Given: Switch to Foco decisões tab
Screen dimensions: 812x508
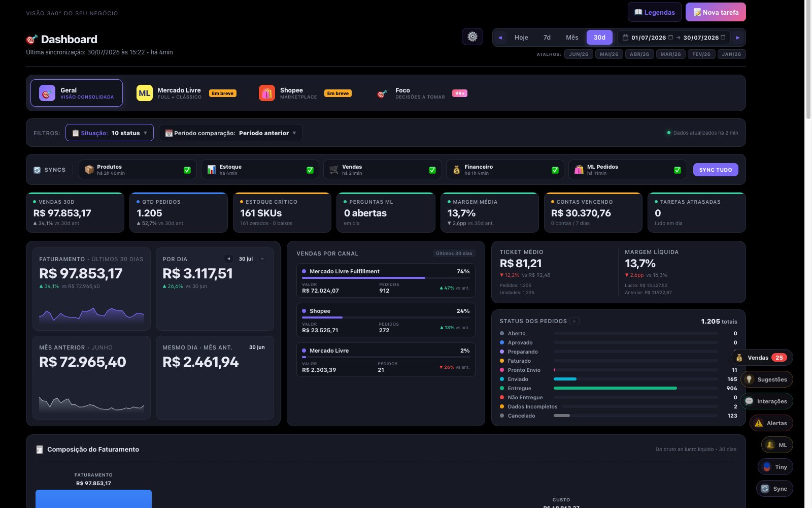Looking at the screenshot, I should [422, 93].
